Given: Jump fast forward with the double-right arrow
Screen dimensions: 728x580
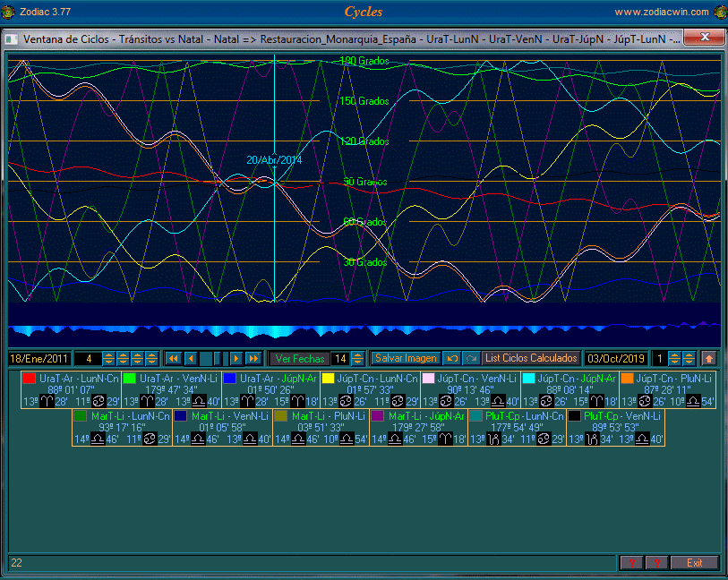Looking at the screenshot, I should (253, 359).
